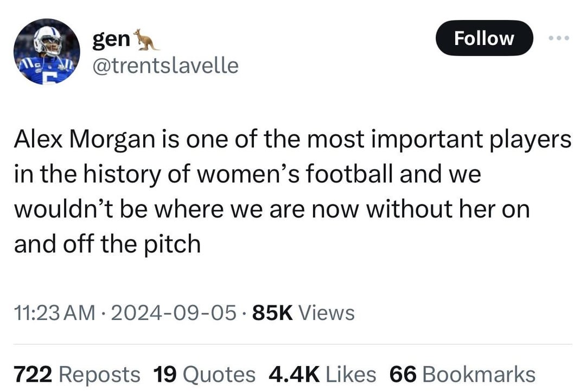Click the kangaroo emoji beside the name gen

click(x=145, y=39)
